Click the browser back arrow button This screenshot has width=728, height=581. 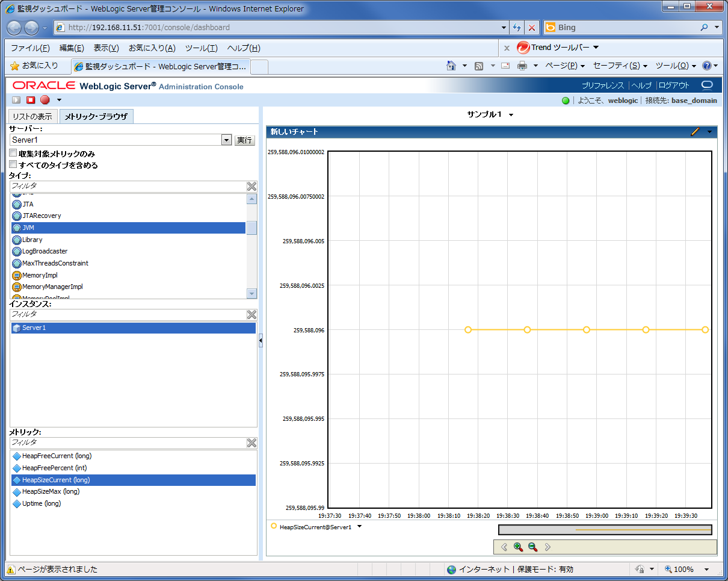[x=14, y=28]
